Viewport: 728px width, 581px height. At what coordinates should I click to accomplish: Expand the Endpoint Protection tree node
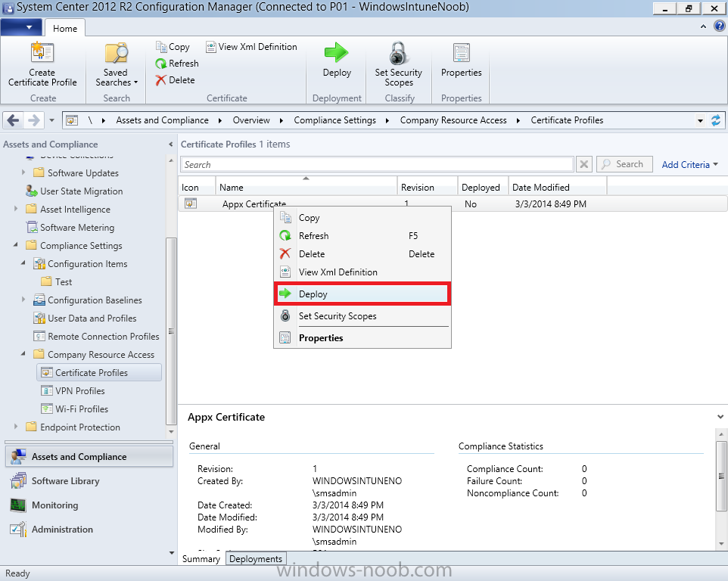[x=16, y=427]
